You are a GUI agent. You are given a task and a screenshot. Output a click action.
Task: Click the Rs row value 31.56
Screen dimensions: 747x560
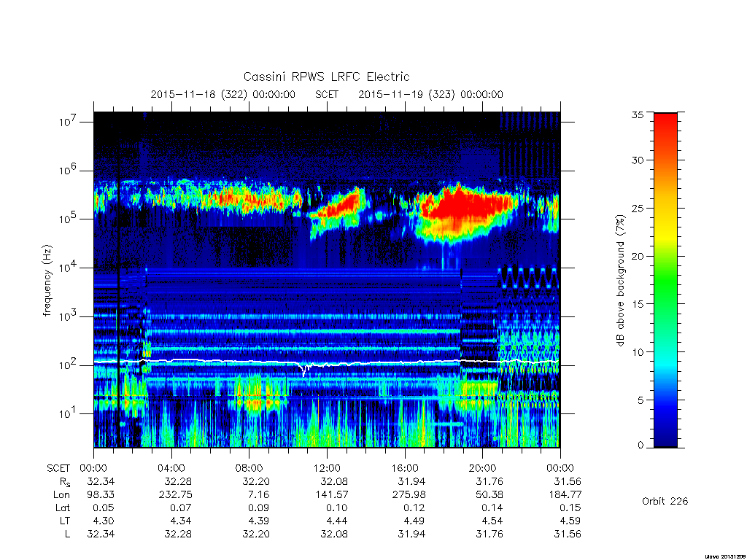[568, 482]
